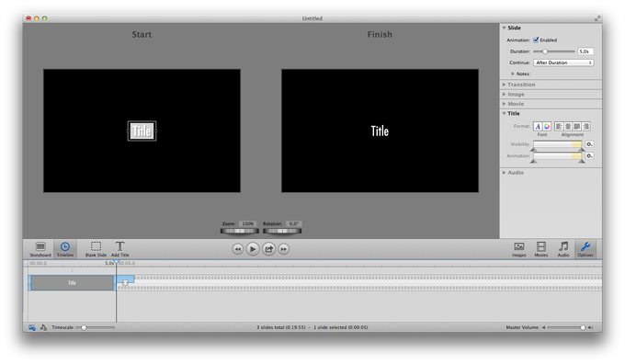Toggle fullscreen with window corner arrows
Image resolution: width=625 pixels, height=364 pixels.
pos(597,18)
